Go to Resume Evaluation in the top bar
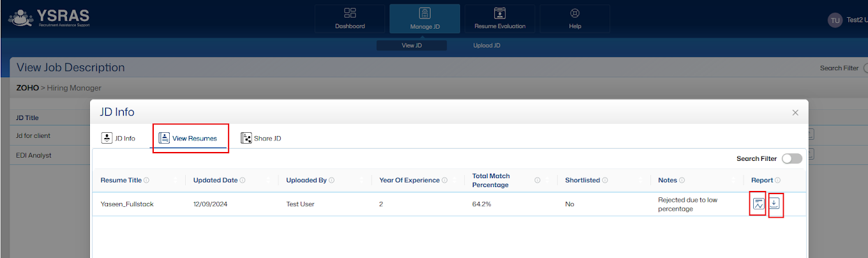Image resolution: width=868 pixels, height=258 pixels. click(x=500, y=19)
